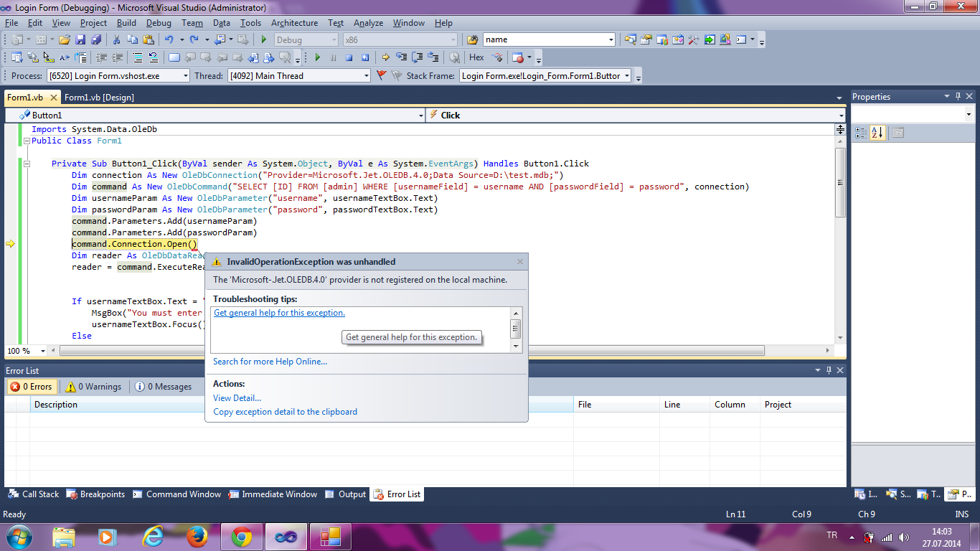980x551 pixels.
Task: Click the code editor horizontal scrollbar
Action: 413,351
